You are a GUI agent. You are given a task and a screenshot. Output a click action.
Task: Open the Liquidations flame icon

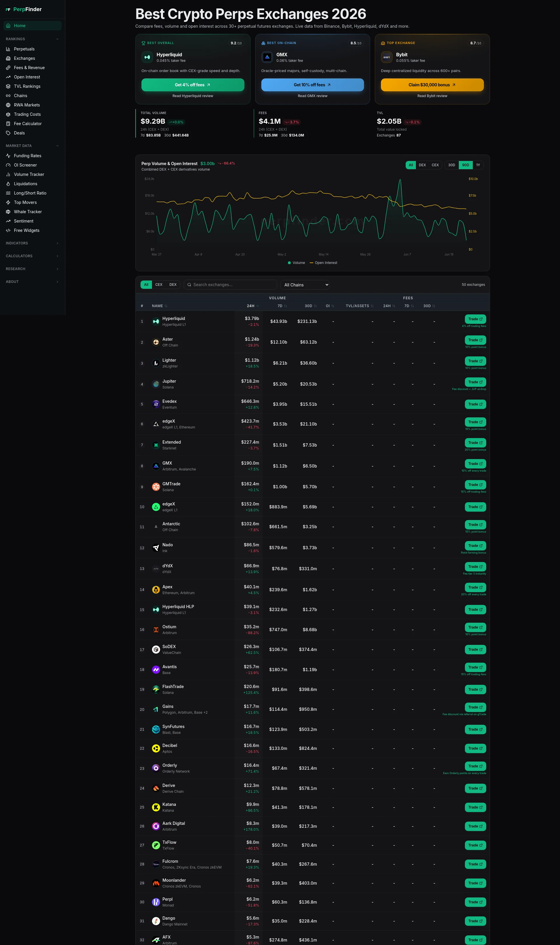[8, 184]
